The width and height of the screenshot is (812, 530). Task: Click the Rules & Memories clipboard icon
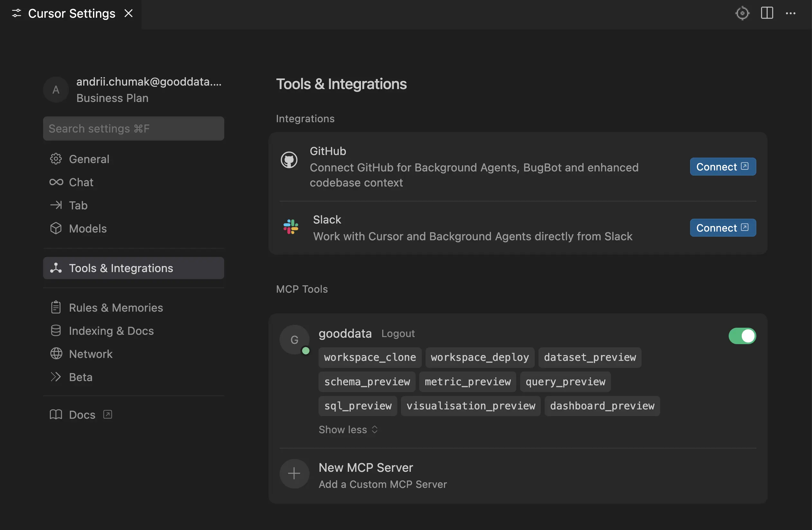point(56,307)
